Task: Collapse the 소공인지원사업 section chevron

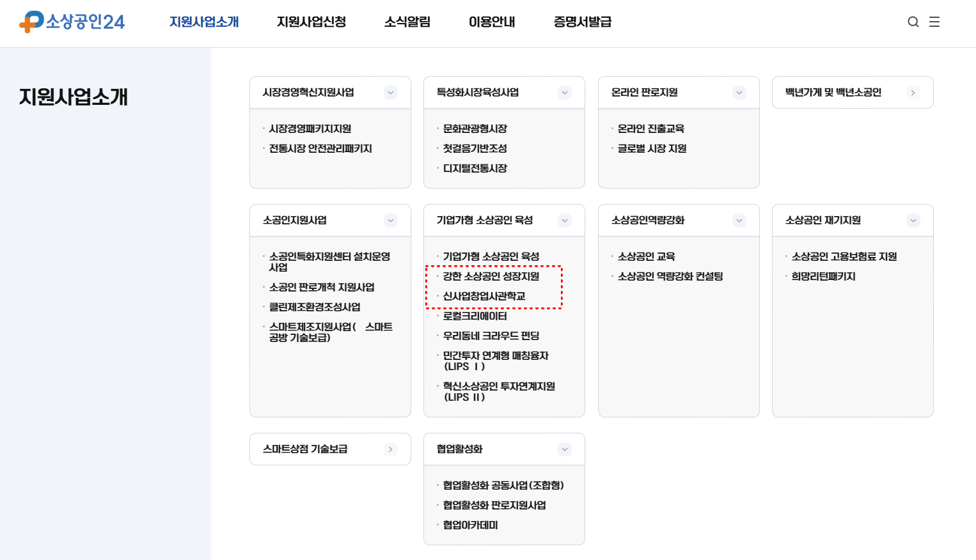Action: click(391, 220)
